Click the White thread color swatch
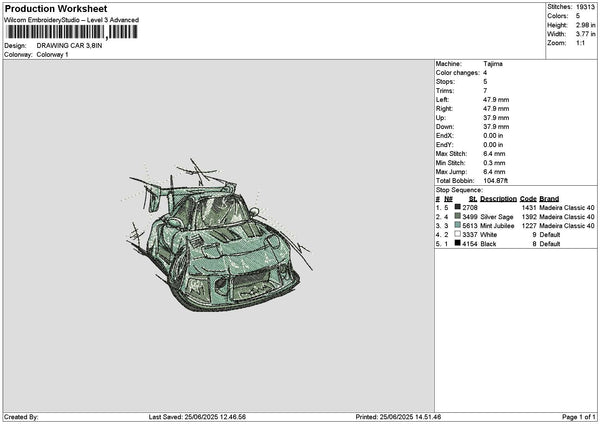The image size is (600, 424). pyautogui.click(x=457, y=234)
